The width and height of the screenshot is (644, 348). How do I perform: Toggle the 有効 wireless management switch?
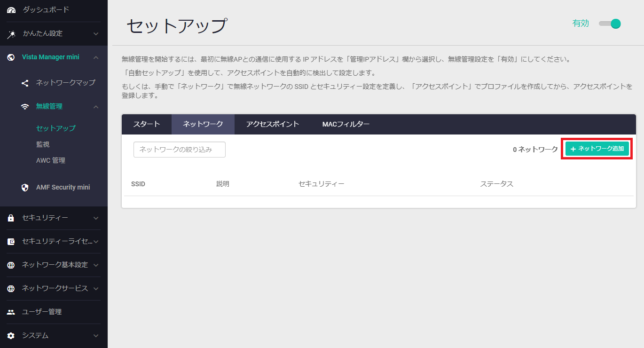click(x=610, y=24)
